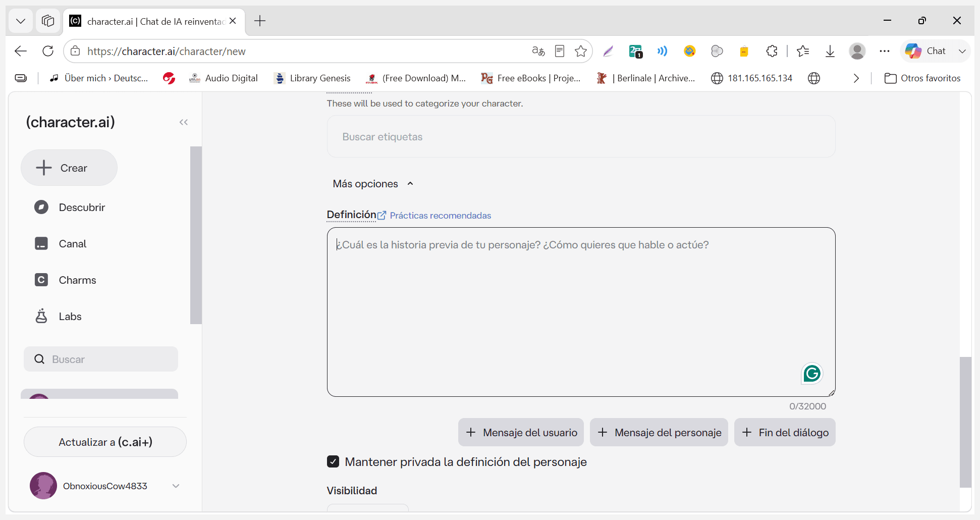Screen dimensions: 980x520
Task: Click the Grammarly icon in definition box
Action: (x=812, y=374)
